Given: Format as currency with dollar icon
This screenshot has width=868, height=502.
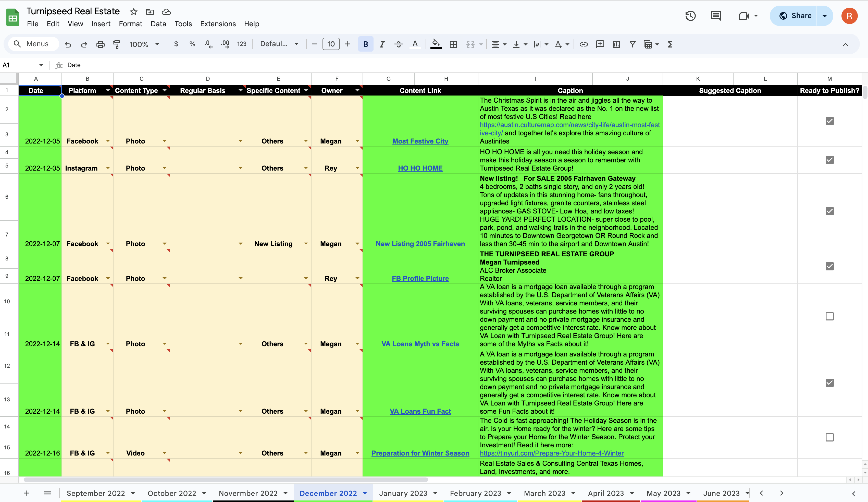Looking at the screenshot, I should click(176, 44).
